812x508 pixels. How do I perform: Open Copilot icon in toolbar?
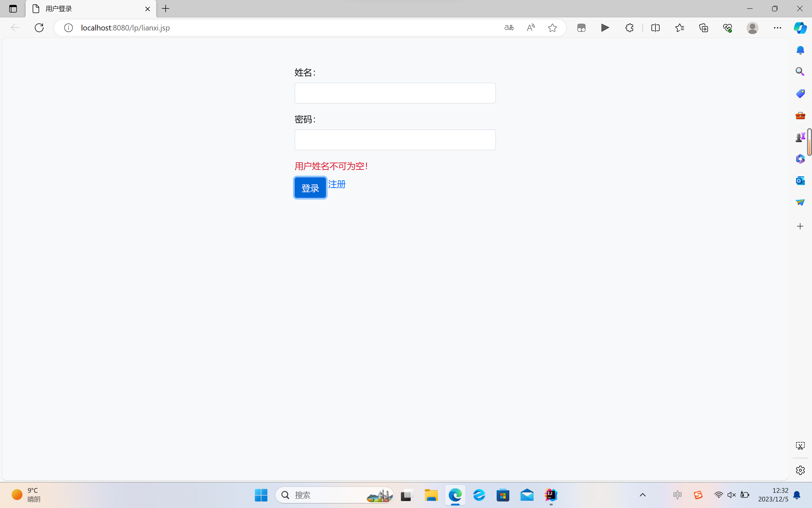tap(800, 28)
